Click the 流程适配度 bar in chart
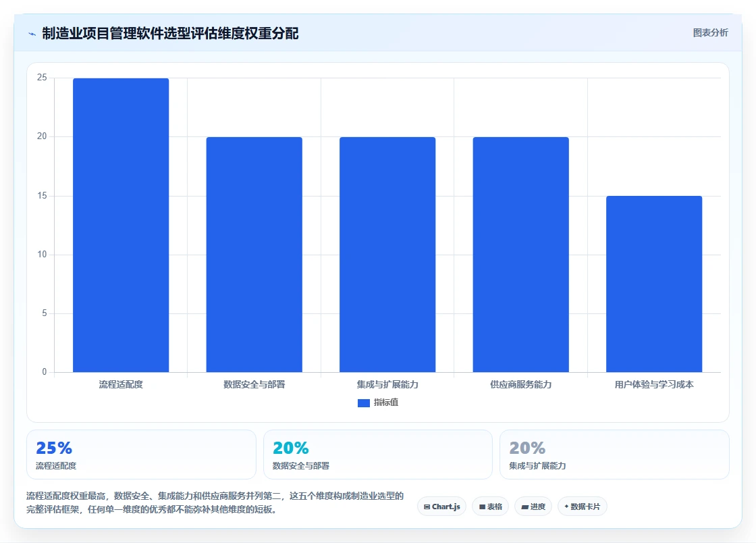The image size is (756, 543). coord(121,225)
